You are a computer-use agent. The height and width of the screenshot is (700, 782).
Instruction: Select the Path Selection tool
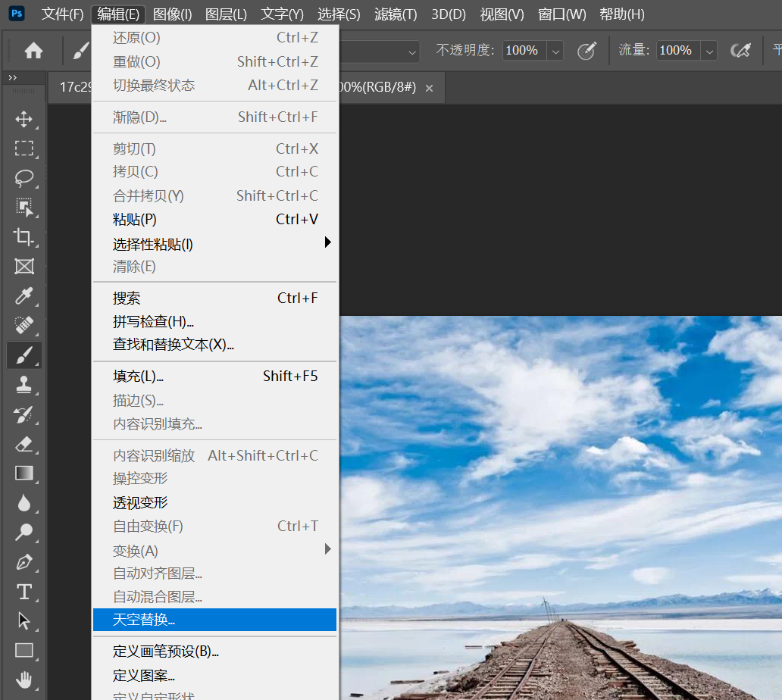point(24,621)
